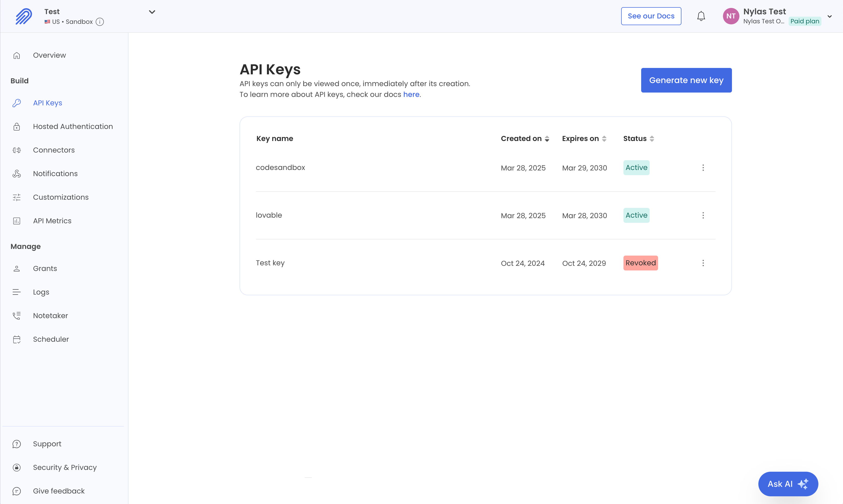Viewport: 843px width, 504px height.
Task: Click the Connectors sidebar icon
Action: click(x=17, y=150)
